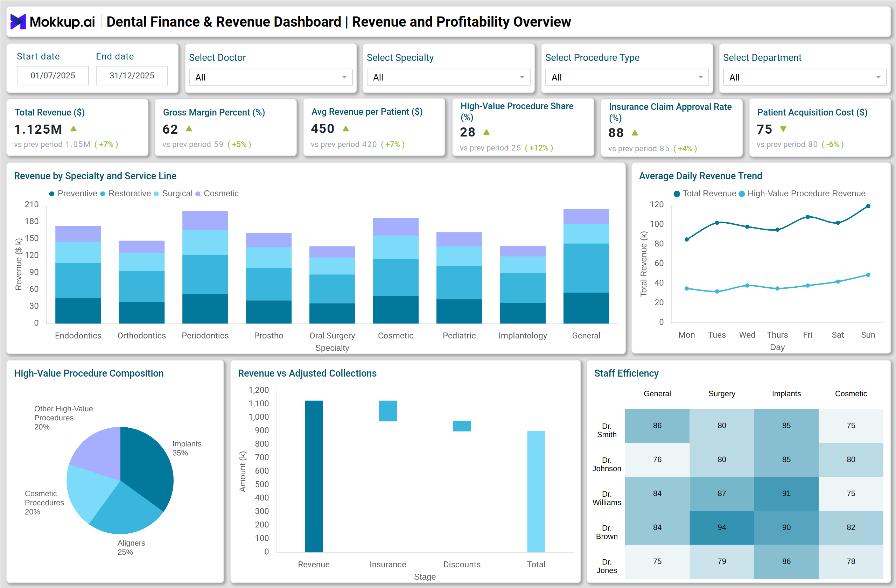The height and width of the screenshot is (588, 896).
Task: Toggle High-Value Procedure Revenue legend marker
Action: point(742,194)
